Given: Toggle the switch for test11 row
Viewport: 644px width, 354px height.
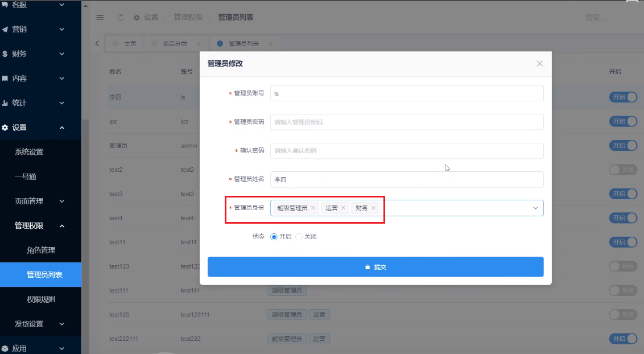Looking at the screenshot, I should click(x=623, y=242).
